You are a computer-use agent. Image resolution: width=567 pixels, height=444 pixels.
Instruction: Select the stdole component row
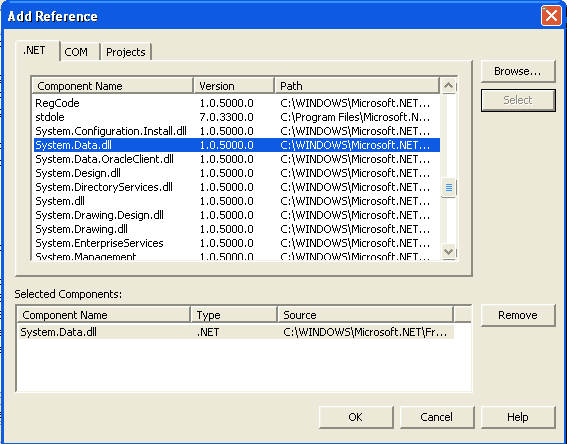237,117
